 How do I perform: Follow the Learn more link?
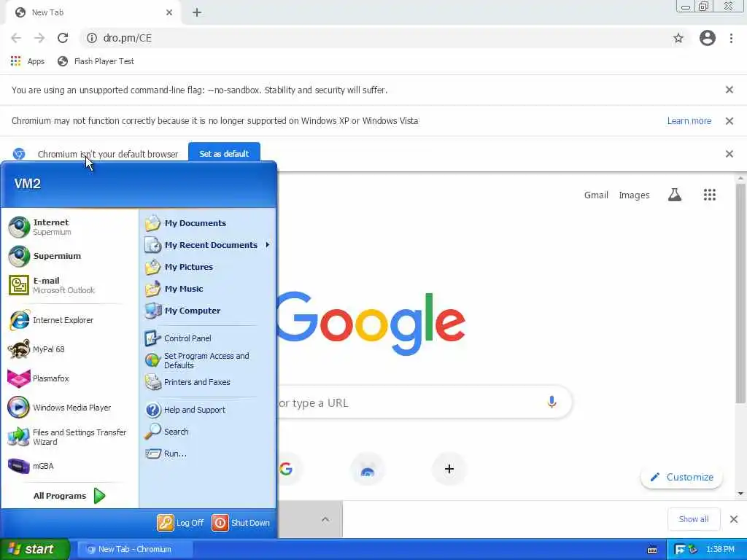click(x=689, y=121)
